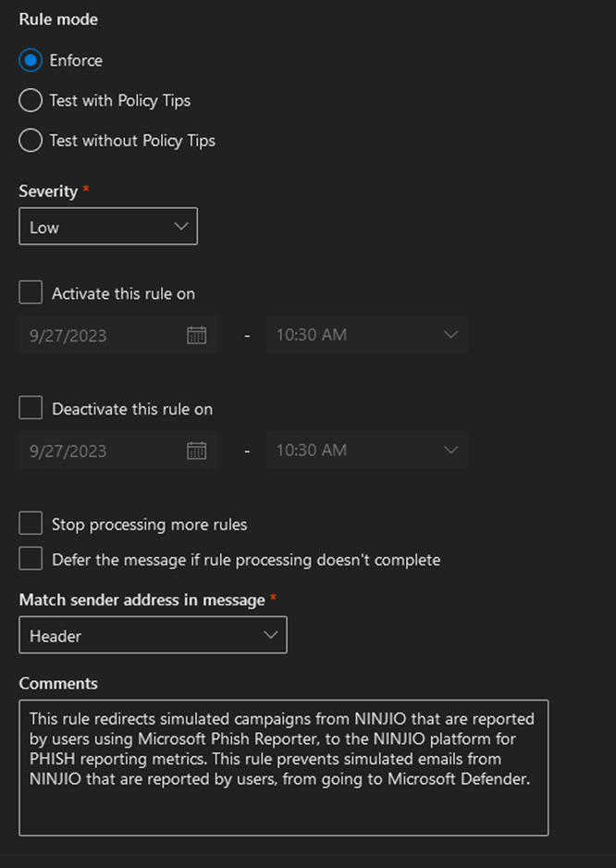The width and height of the screenshot is (616, 868).
Task: Expand the activation time chevron
Action: [x=450, y=335]
